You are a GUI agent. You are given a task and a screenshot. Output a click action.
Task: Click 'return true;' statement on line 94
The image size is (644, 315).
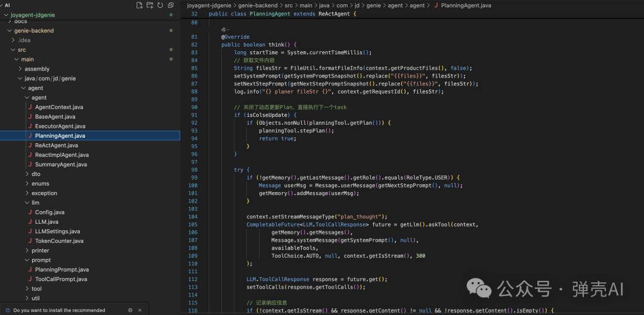click(x=278, y=138)
